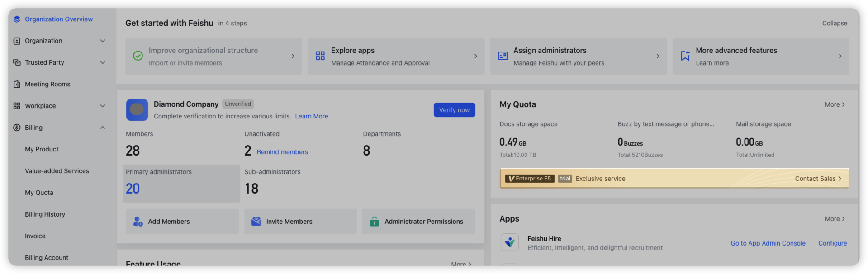The image size is (868, 274).
Task: Select Billing History in sidebar
Action: [45, 214]
